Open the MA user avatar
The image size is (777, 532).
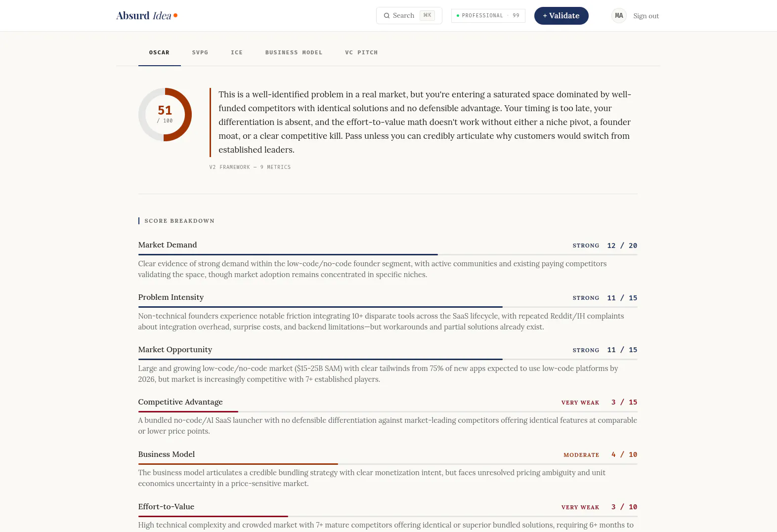click(619, 16)
